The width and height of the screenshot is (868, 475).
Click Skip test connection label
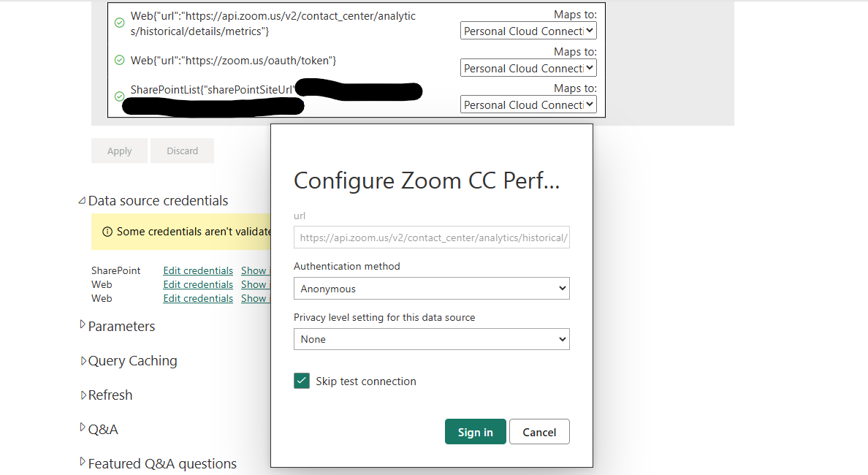click(x=366, y=381)
